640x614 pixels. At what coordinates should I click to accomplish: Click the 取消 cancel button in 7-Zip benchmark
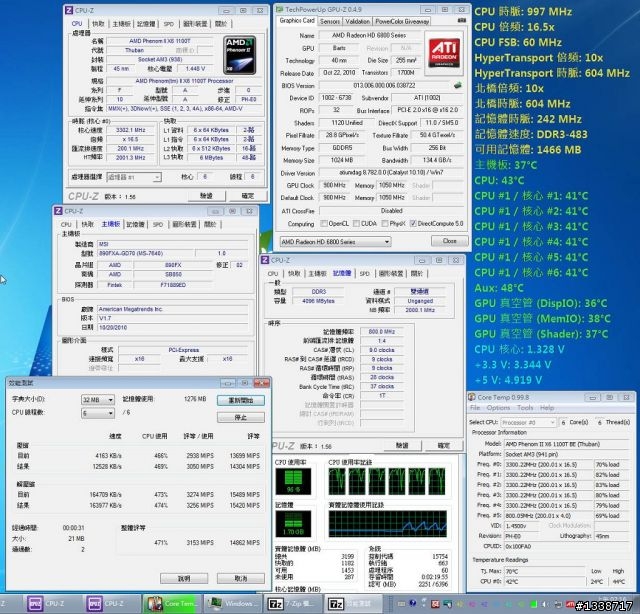point(241,578)
